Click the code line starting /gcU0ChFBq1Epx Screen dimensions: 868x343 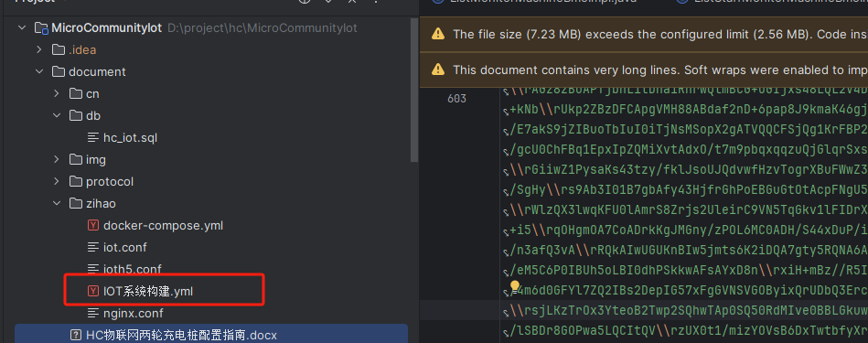689,150
